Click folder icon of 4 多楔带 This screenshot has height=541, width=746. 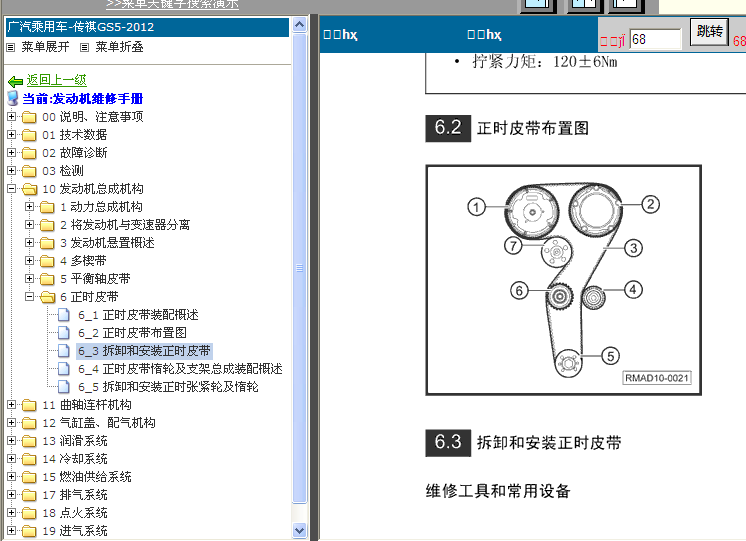(x=47, y=261)
